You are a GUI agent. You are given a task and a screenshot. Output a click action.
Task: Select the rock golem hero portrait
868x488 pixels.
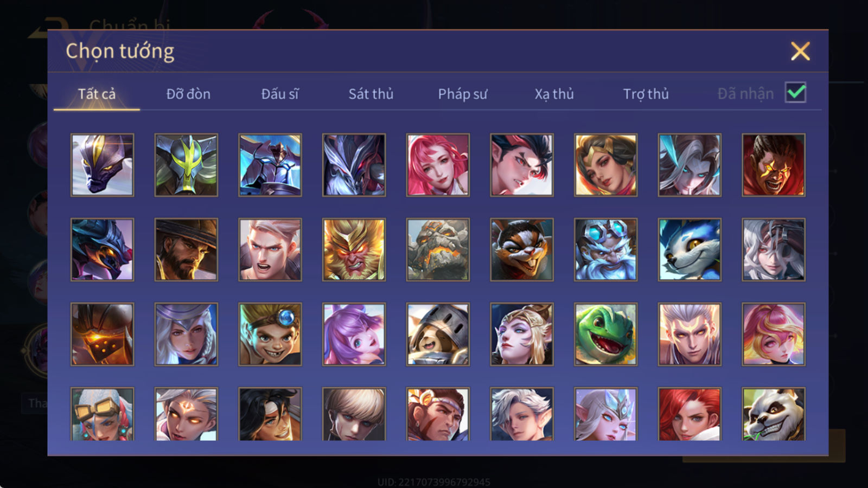438,249
